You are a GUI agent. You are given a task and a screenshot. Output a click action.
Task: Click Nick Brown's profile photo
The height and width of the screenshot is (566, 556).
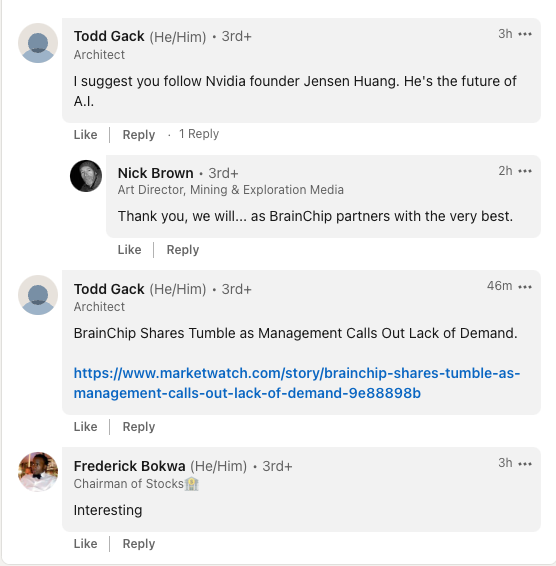(x=86, y=176)
